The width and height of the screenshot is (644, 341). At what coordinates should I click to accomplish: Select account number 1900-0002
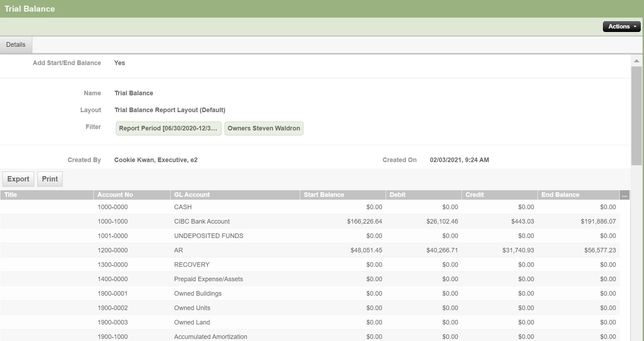pos(112,308)
